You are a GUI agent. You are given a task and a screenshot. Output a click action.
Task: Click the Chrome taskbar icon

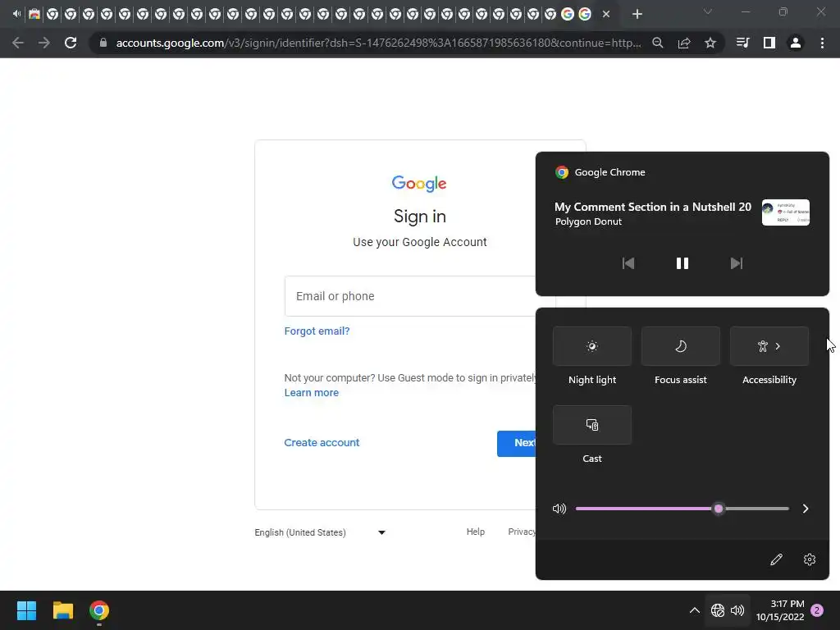click(99, 610)
